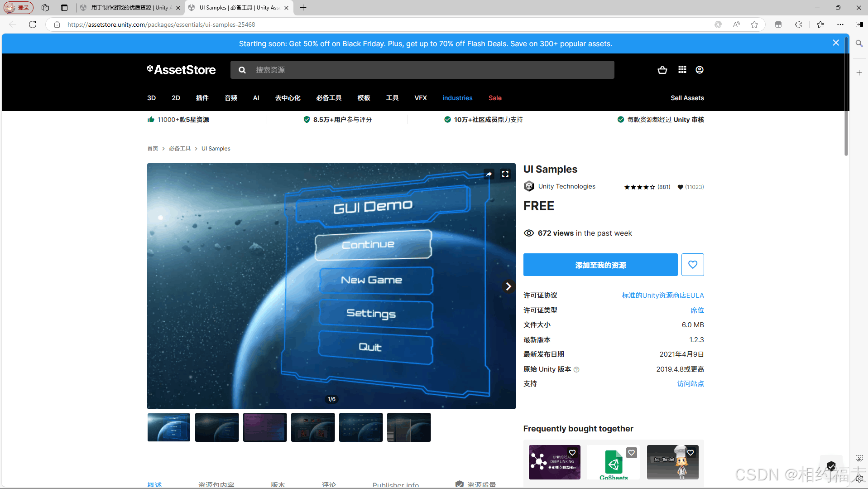Viewport: 868px width, 489px height.
Task: Open the 3D category menu
Action: click(151, 98)
